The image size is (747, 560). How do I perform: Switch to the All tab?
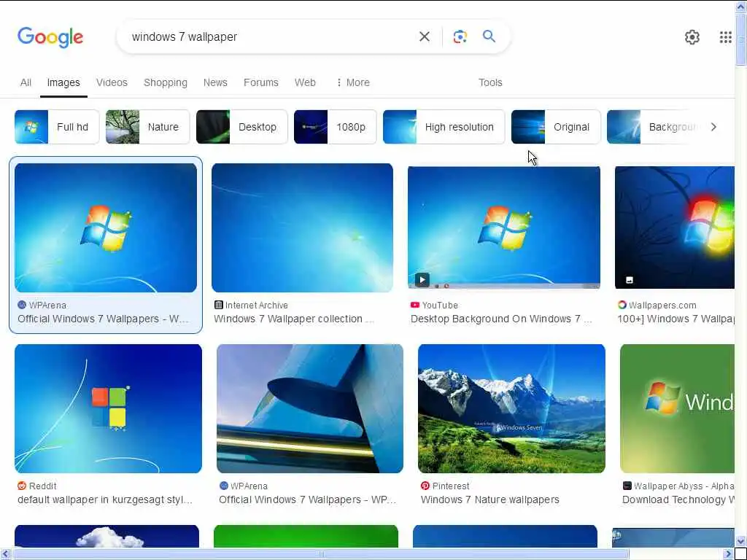pos(26,82)
